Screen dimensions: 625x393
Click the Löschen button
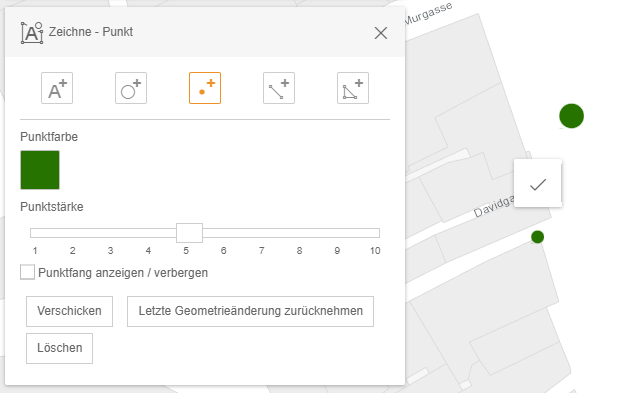tap(59, 348)
